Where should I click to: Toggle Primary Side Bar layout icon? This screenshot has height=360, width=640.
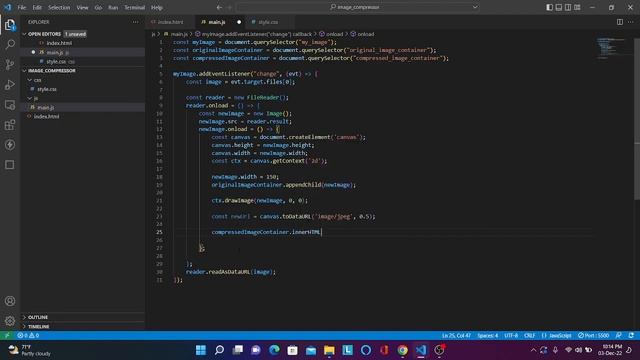(549, 7)
